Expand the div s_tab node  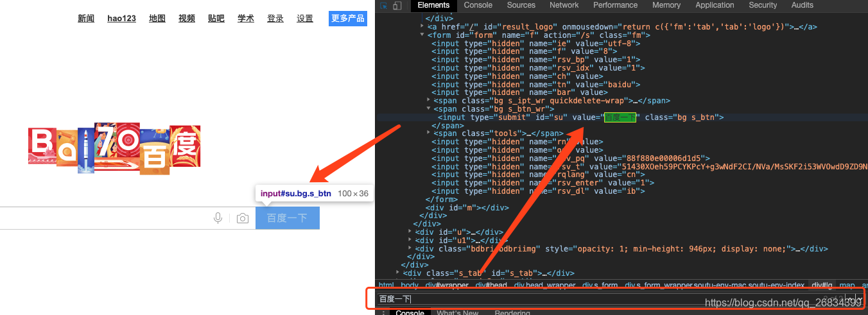(x=398, y=273)
